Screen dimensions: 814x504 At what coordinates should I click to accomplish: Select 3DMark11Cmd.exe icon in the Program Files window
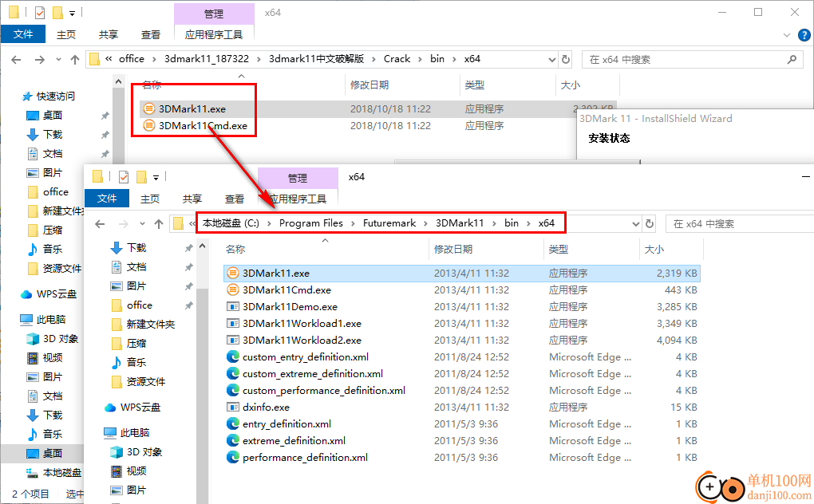click(x=233, y=289)
